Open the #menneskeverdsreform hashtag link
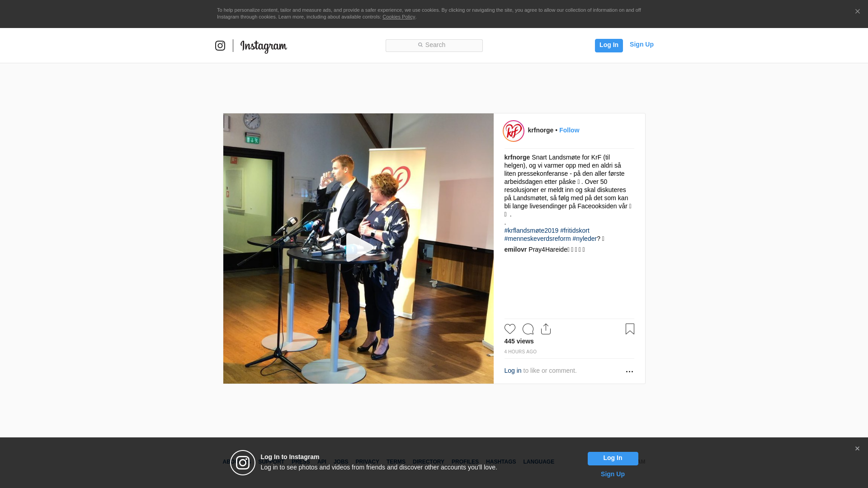Viewport: 868px width, 488px height. coord(538,239)
